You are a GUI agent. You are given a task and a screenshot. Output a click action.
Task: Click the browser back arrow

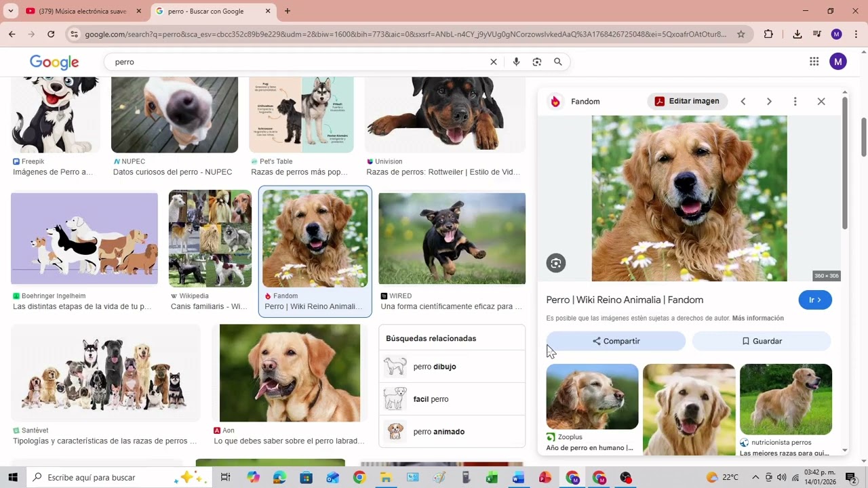click(12, 34)
